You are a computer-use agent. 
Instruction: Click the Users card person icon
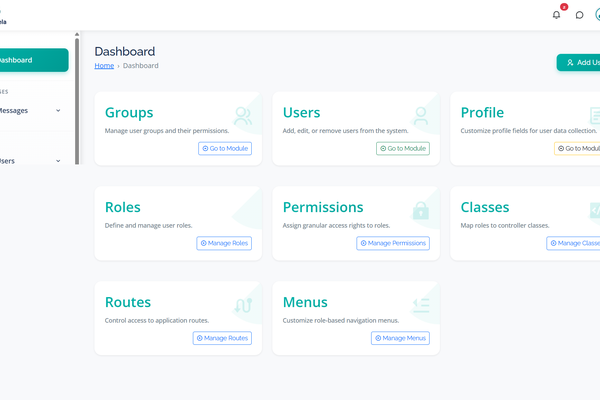pyautogui.click(x=421, y=116)
